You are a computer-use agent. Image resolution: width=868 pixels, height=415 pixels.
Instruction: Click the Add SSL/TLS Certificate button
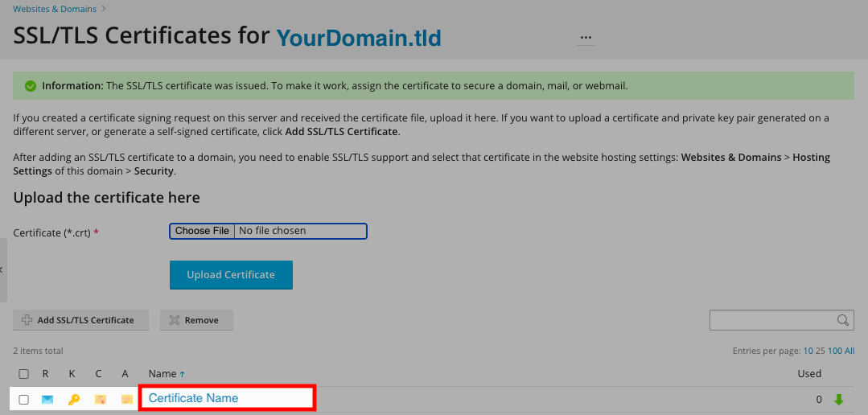pos(81,320)
